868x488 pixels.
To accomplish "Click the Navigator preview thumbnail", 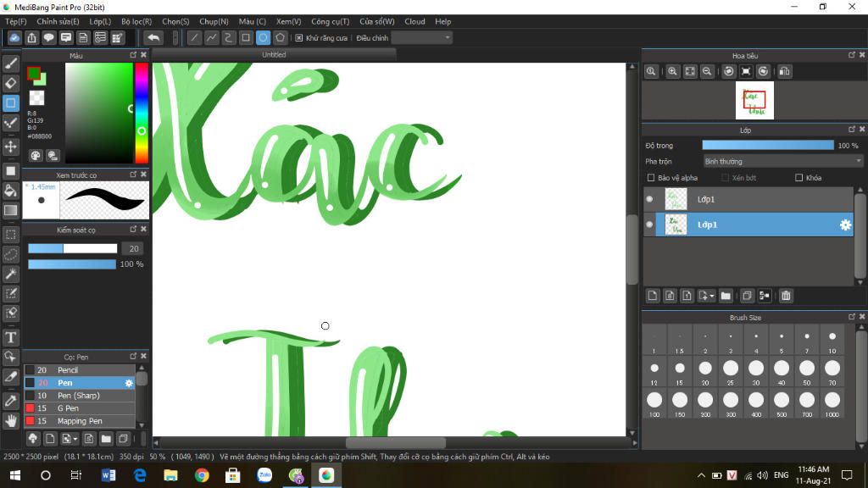I will 754,100.
